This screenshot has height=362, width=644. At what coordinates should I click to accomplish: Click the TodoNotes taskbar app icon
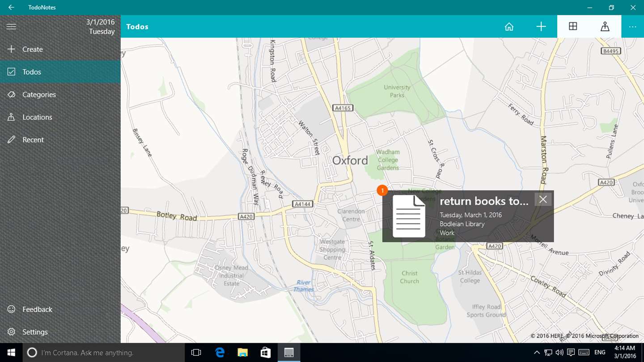[289, 353]
